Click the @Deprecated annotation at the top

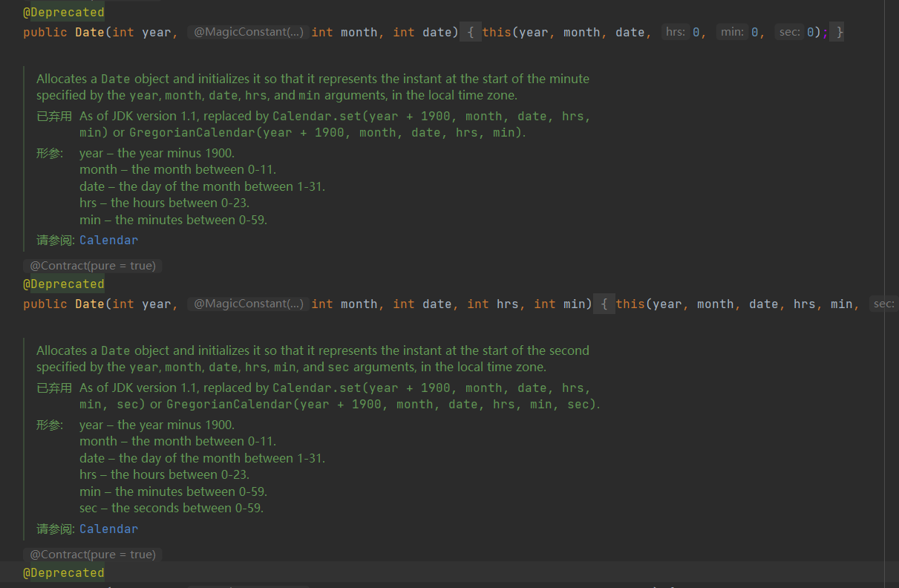[64, 13]
